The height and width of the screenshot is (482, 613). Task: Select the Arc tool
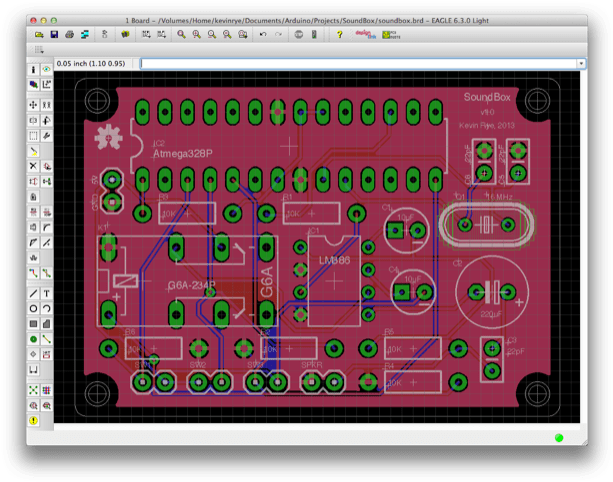tap(47, 308)
